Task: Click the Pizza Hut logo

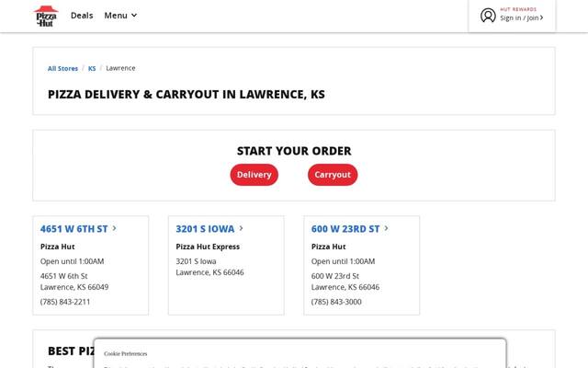Action: [x=46, y=17]
